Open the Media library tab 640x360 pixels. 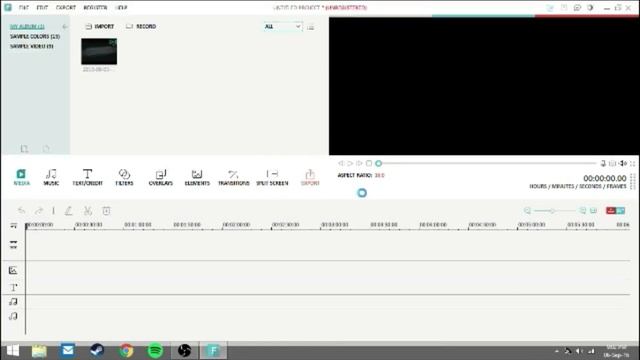21,178
